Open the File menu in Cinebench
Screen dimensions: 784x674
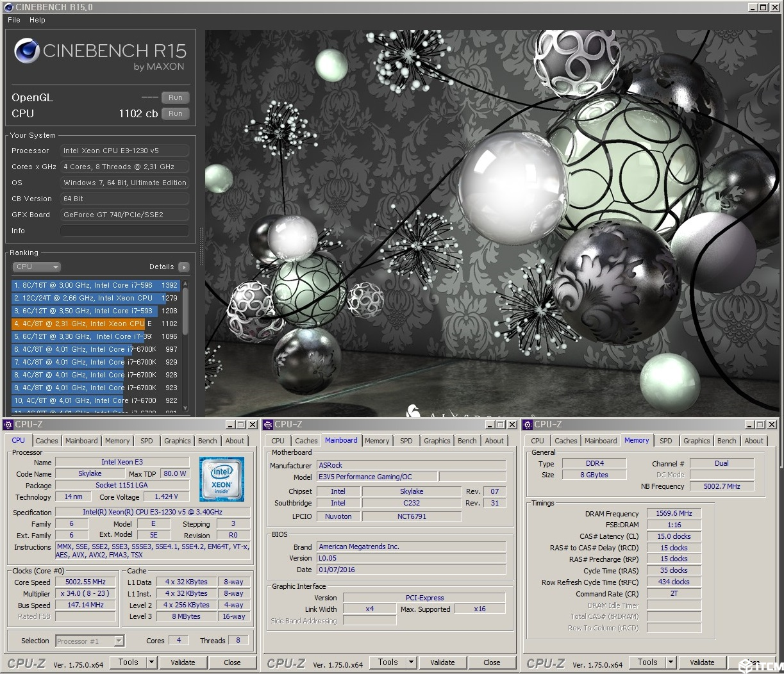point(14,20)
